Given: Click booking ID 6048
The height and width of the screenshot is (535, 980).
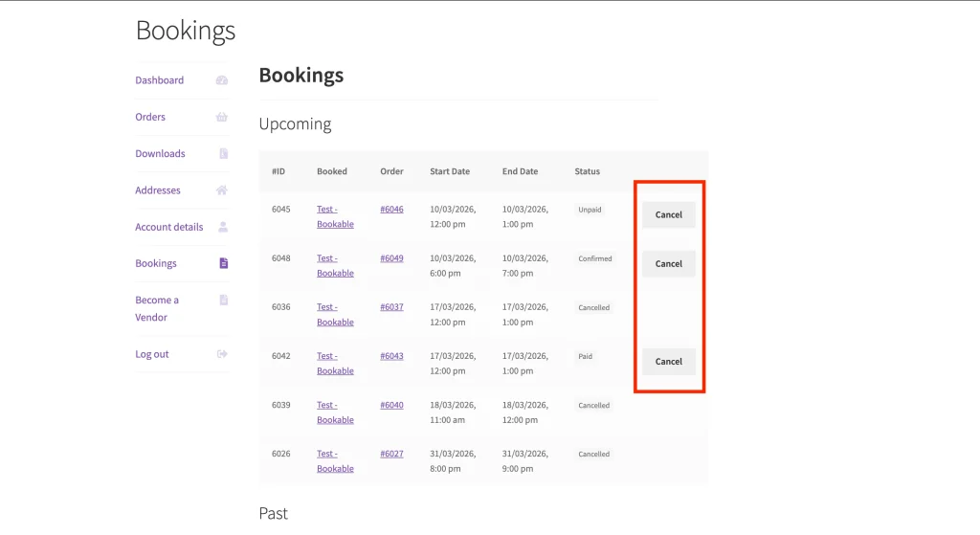Looking at the screenshot, I should pos(280,258).
